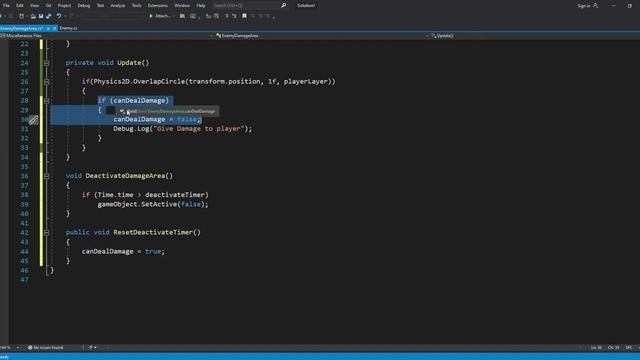Pin the EnemyDamageArea.cs tab
The width and height of the screenshot is (640, 360).
coord(48,28)
